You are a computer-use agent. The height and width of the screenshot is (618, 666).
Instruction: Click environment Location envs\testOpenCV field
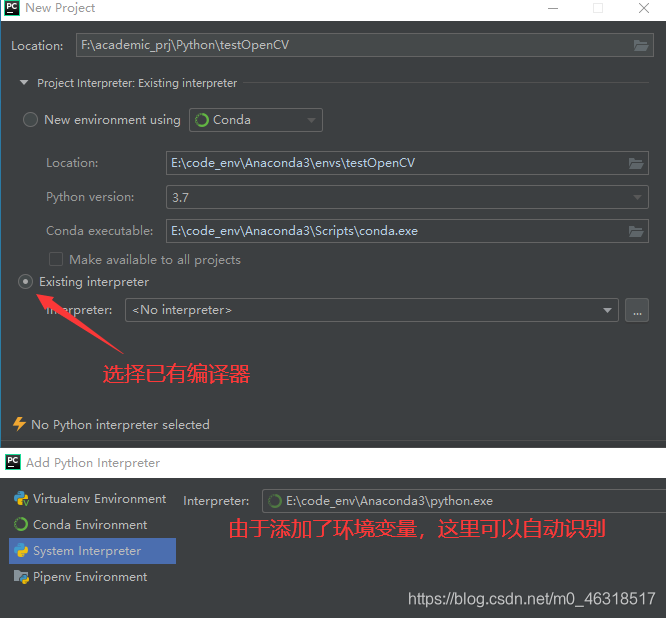(407, 163)
